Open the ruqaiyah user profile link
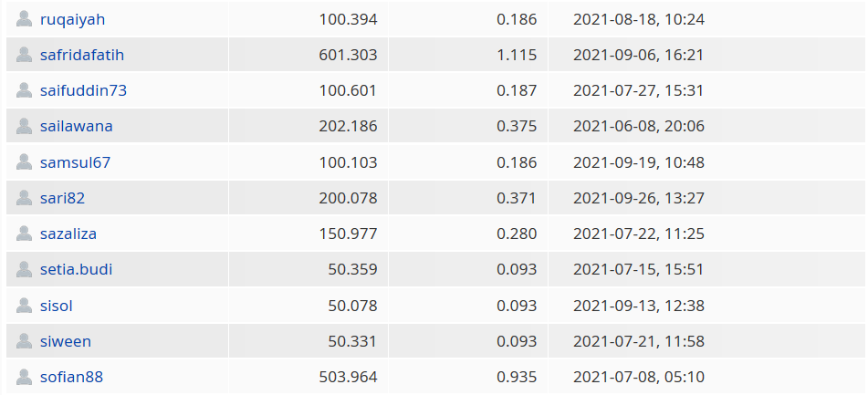868x395 pixels. (x=72, y=20)
